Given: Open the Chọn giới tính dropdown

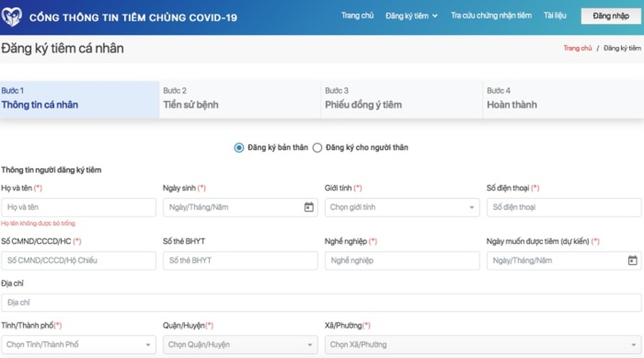Looking at the screenshot, I should coord(402,207).
